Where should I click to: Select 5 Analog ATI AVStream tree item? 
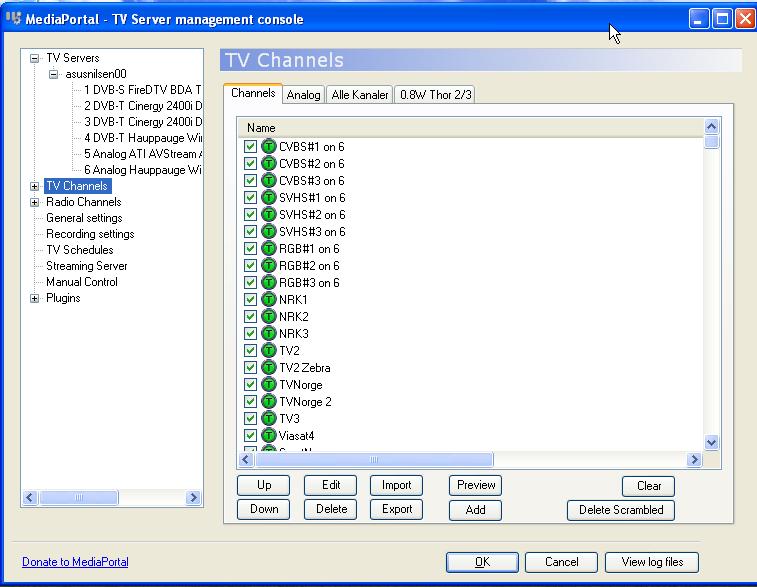click(x=142, y=154)
